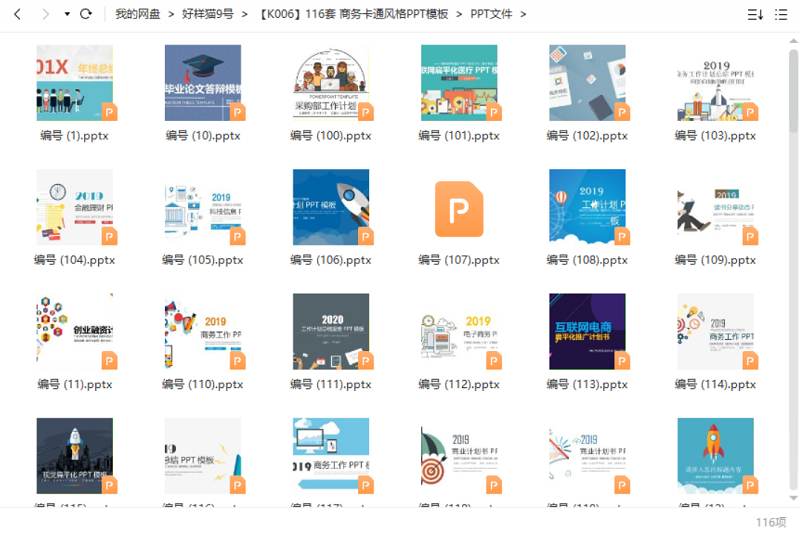This screenshot has width=800, height=535.
Task: Go to 我的网盘 in breadcrumb
Action: [x=137, y=14]
